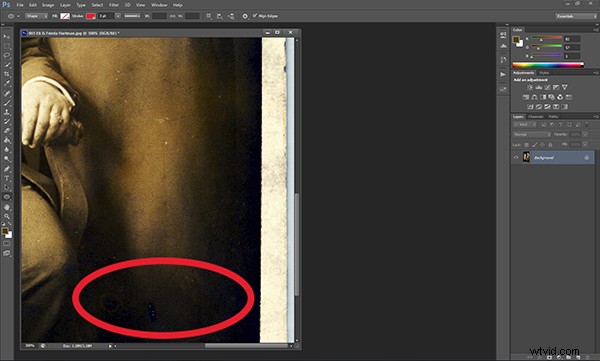
Task: Select the Horizontal Type tool
Action: click(x=7, y=178)
